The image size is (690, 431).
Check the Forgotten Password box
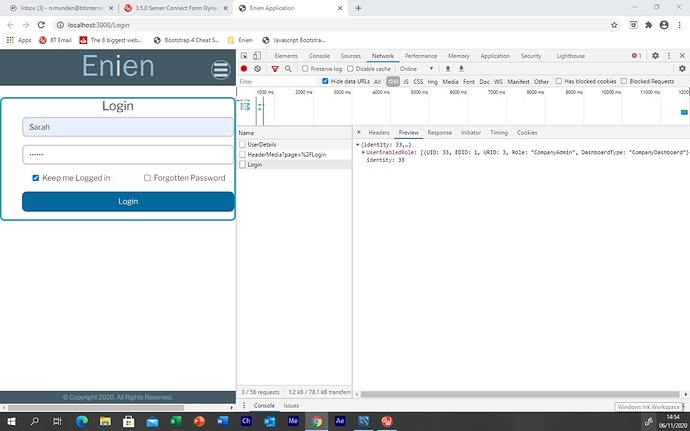point(147,178)
